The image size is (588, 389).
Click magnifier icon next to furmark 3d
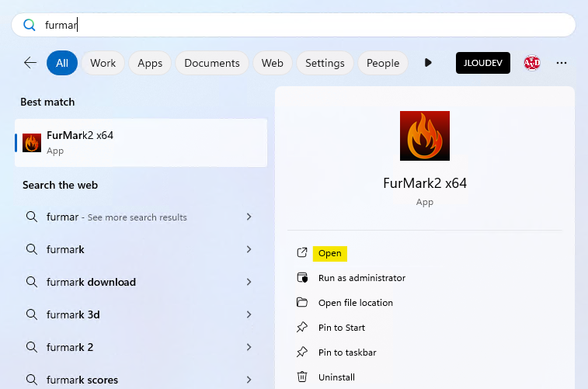(x=32, y=314)
